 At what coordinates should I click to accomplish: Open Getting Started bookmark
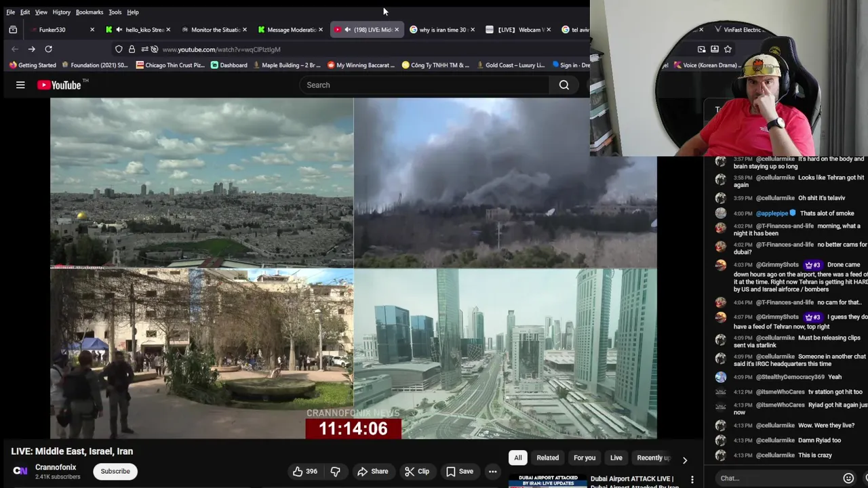tap(33, 65)
